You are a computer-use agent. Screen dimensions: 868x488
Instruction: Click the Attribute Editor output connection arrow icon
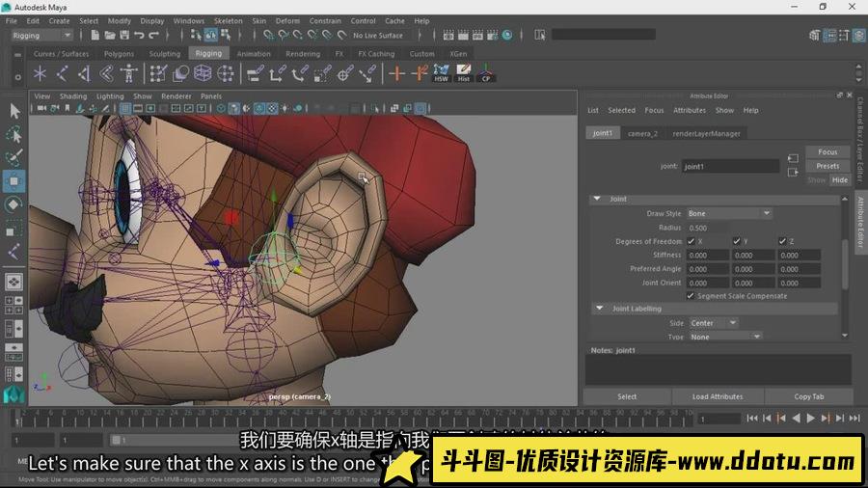(793, 172)
